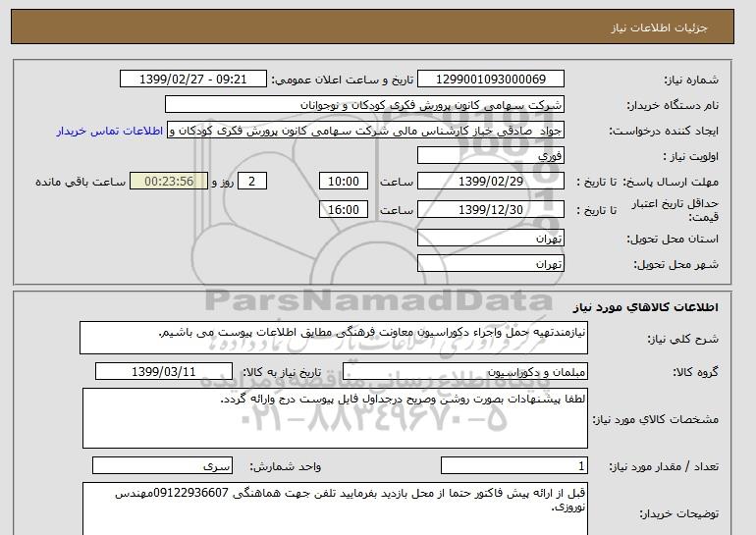The height and width of the screenshot is (535, 756).
Task: Click the price validity date 1399/12/30
Action: tap(490, 209)
